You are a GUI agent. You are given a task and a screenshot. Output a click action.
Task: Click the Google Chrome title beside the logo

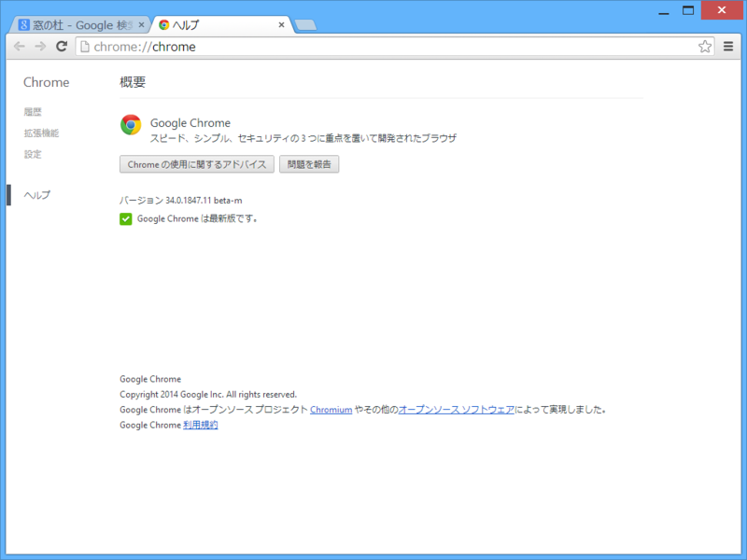click(190, 123)
